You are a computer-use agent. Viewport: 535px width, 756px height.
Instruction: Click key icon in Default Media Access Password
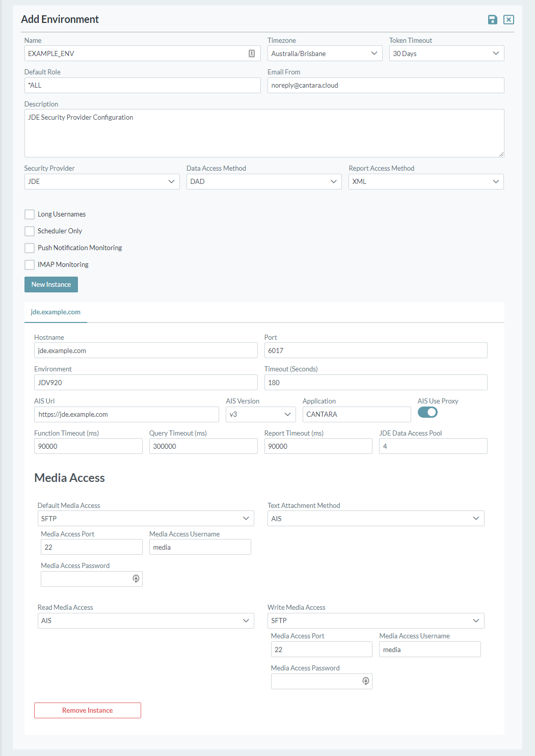click(x=136, y=579)
